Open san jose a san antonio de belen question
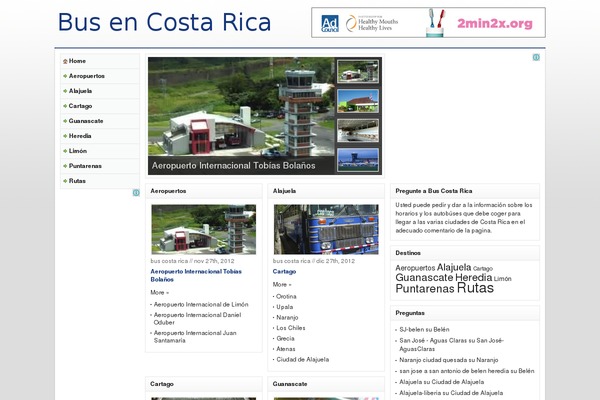Viewport: 600px width, 400px height. coord(467,371)
